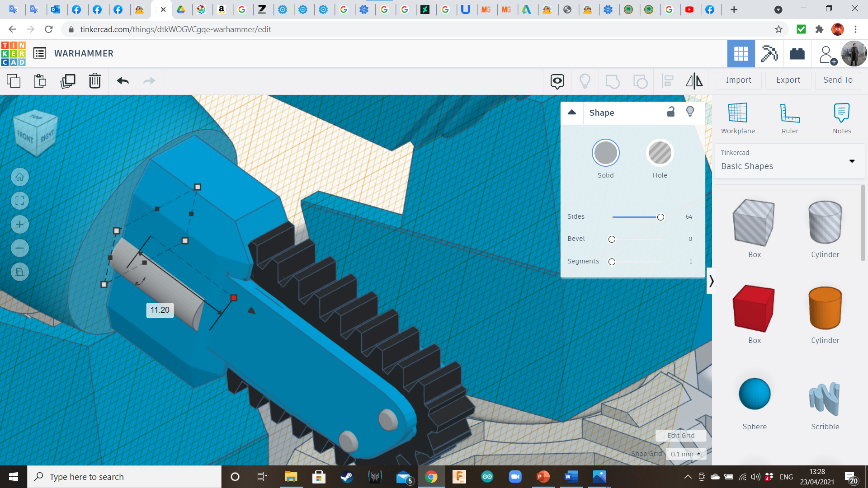
Task: Click the Undo arrow
Action: tap(123, 81)
